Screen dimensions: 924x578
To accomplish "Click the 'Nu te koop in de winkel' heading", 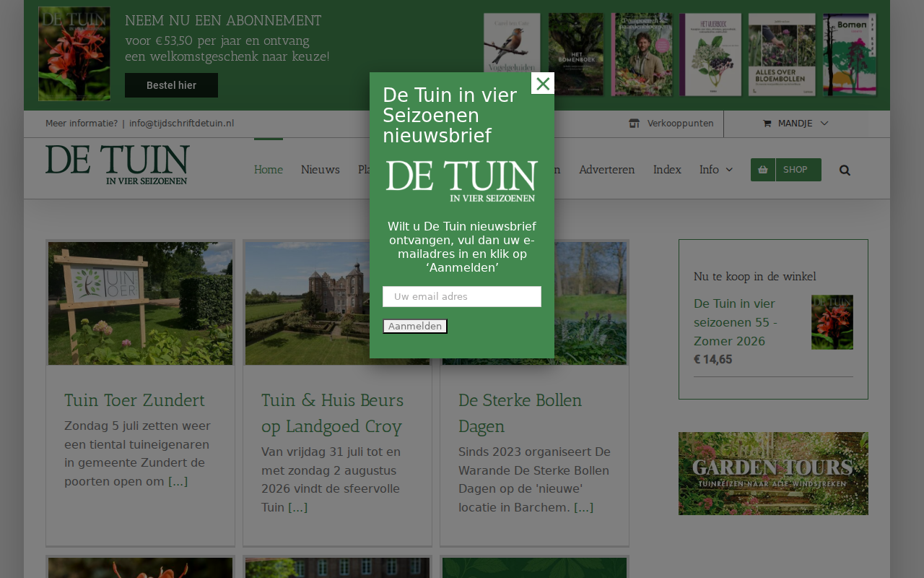I will click(x=755, y=277).
